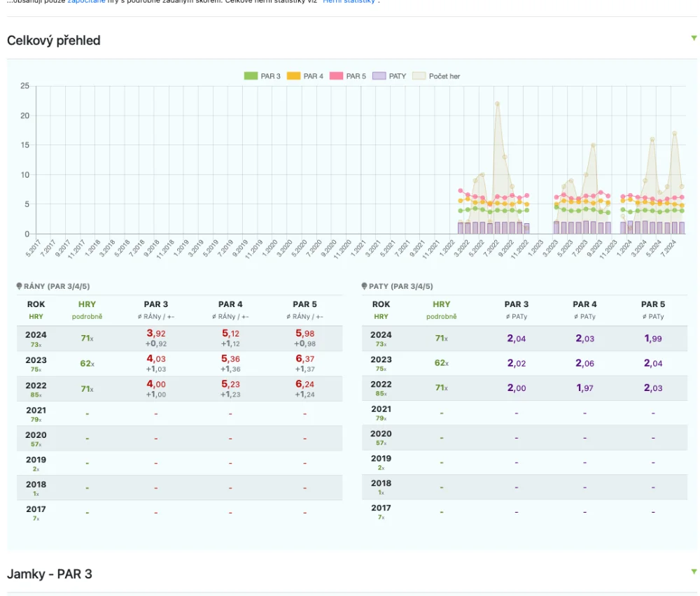Image resolution: width=700 pixels, height=596 pixels.
Task: Click HRY podrobně header in PATY table
Action: pos(441,310)
